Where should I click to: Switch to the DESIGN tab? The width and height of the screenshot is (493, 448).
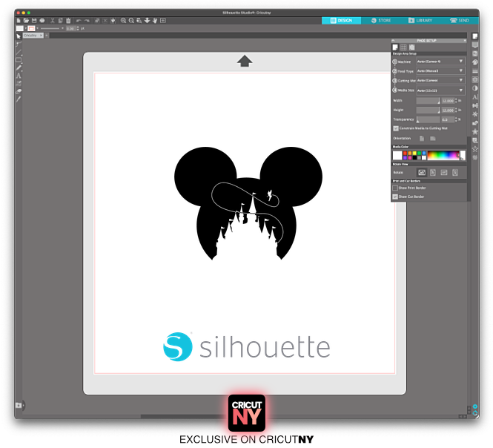341,21
